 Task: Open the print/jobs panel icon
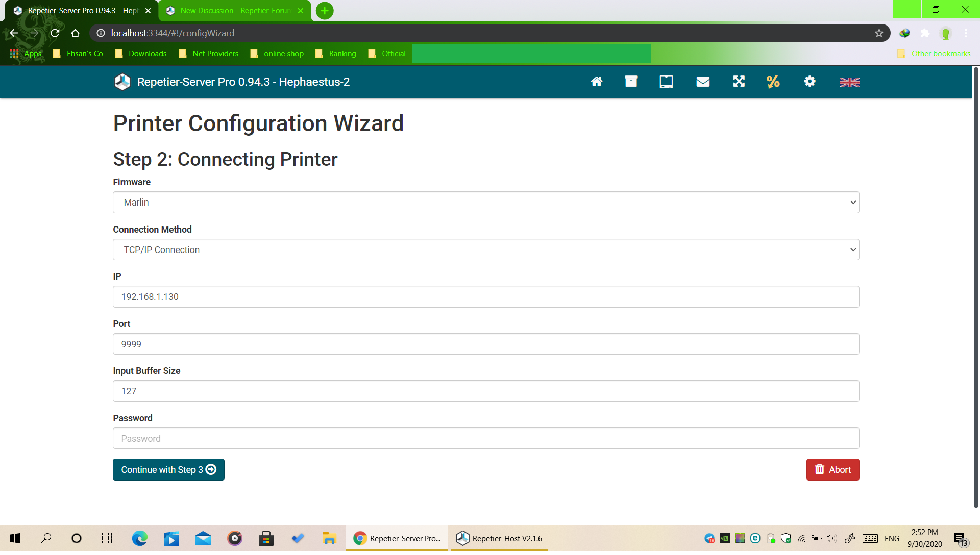point(631,82)
